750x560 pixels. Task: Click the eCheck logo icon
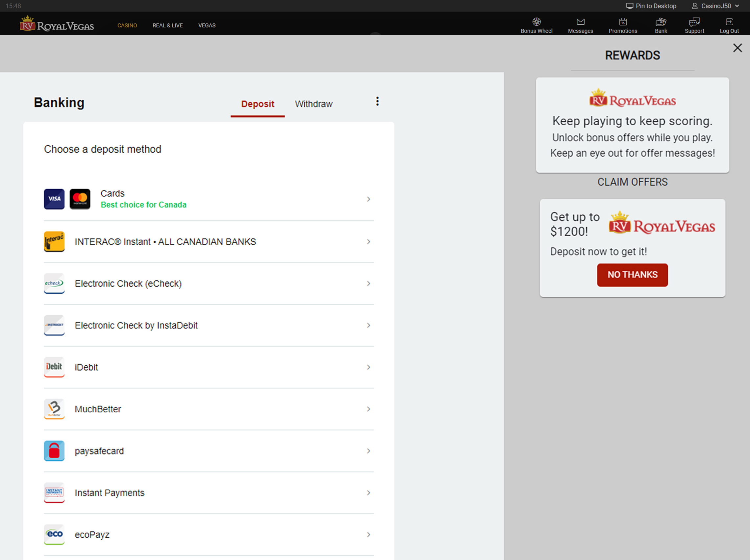point(54,283)
